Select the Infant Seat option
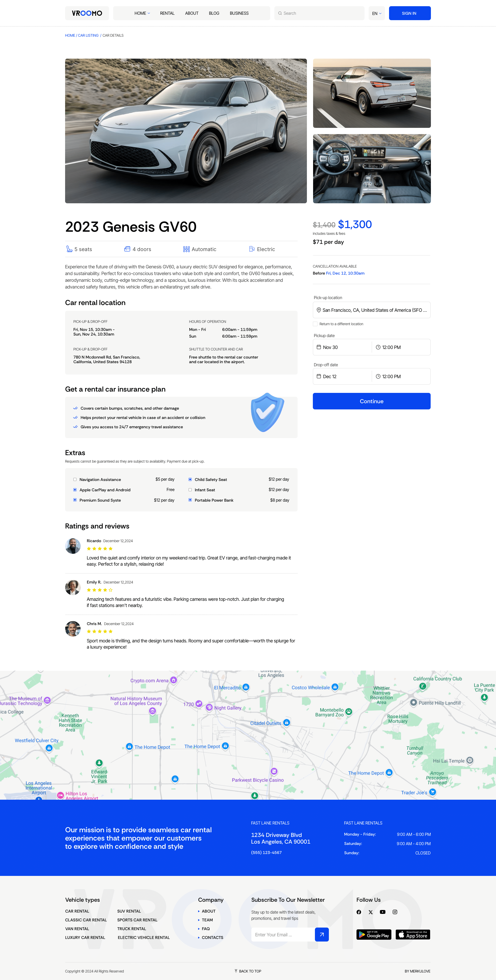496x980 pixels. 190,490
